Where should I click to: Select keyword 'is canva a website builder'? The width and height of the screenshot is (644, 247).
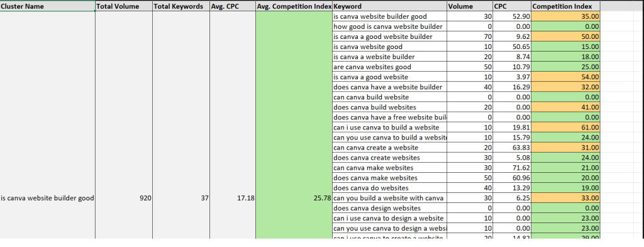coord(389,57)
